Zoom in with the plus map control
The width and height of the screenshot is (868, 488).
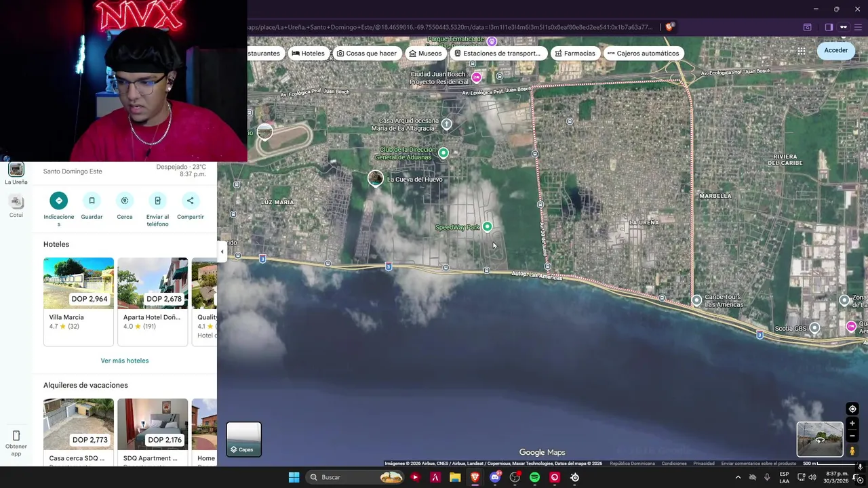pyautogui.click(x=852, y=424)
